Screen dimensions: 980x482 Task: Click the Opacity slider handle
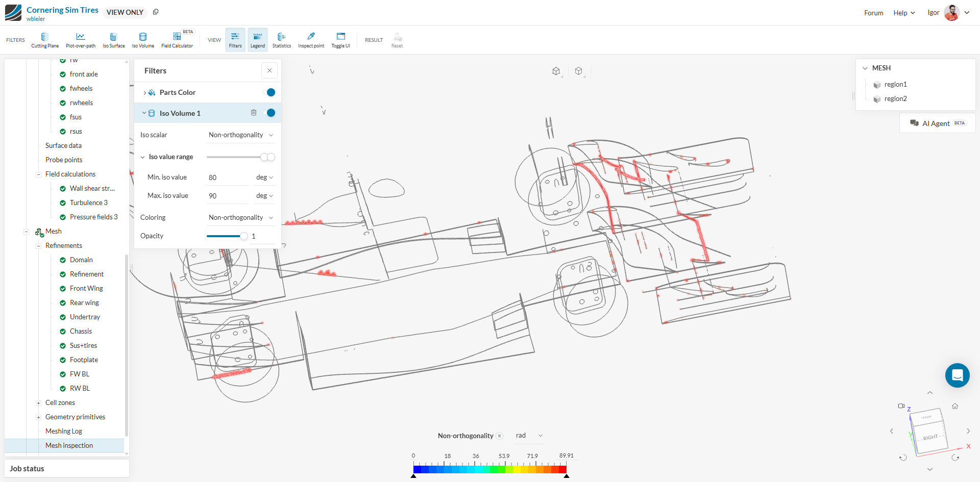[x=244, y=236]
